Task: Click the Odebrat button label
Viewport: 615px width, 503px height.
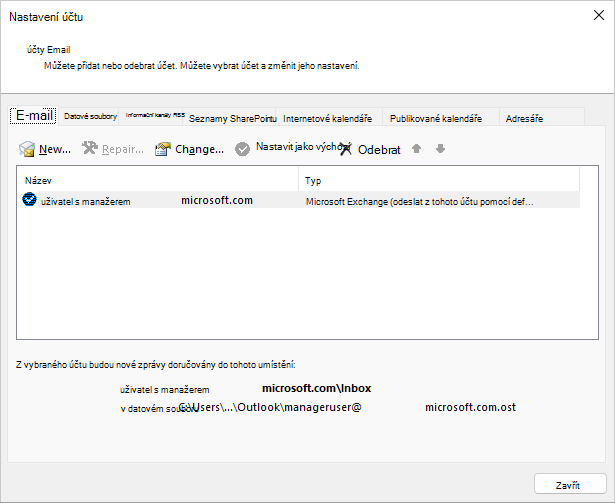Action: click(x=379, y=149)
